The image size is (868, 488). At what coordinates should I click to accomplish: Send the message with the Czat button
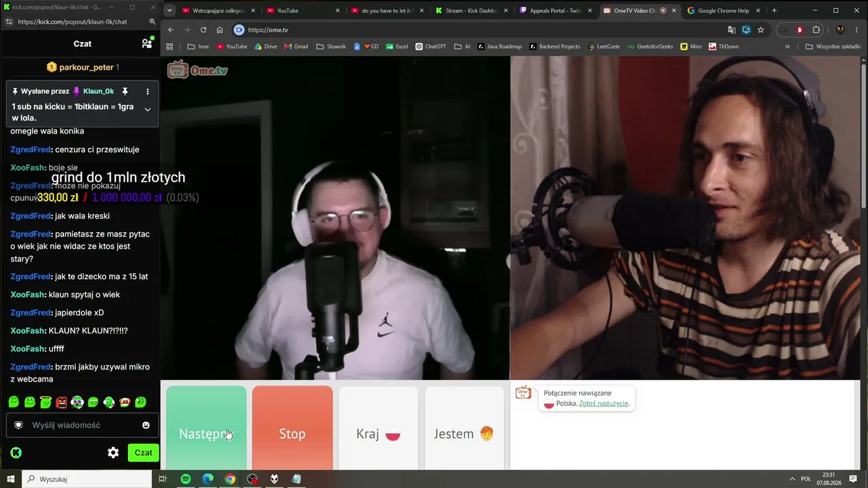coord(143,453)
